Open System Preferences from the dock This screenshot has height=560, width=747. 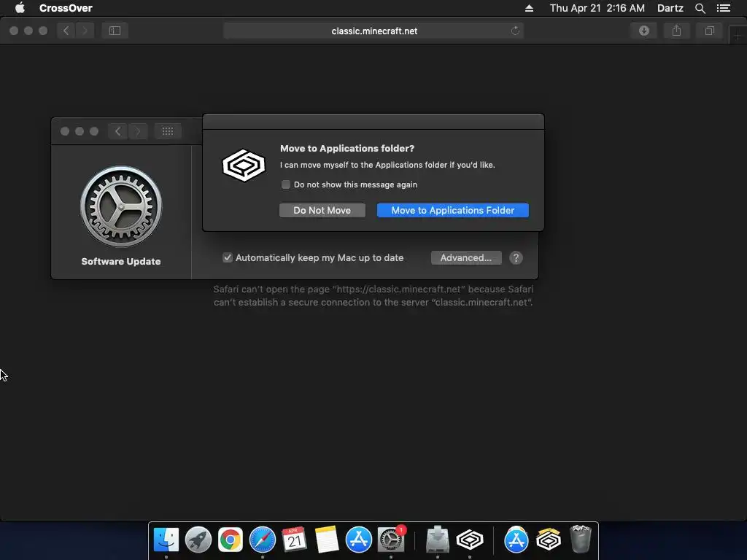pos(391,540)
